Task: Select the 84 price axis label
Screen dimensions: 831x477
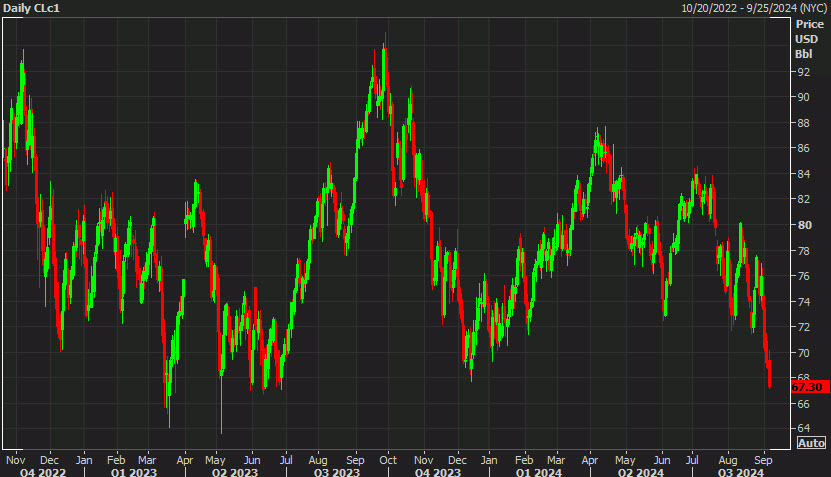Action: (x=804, y=174)
